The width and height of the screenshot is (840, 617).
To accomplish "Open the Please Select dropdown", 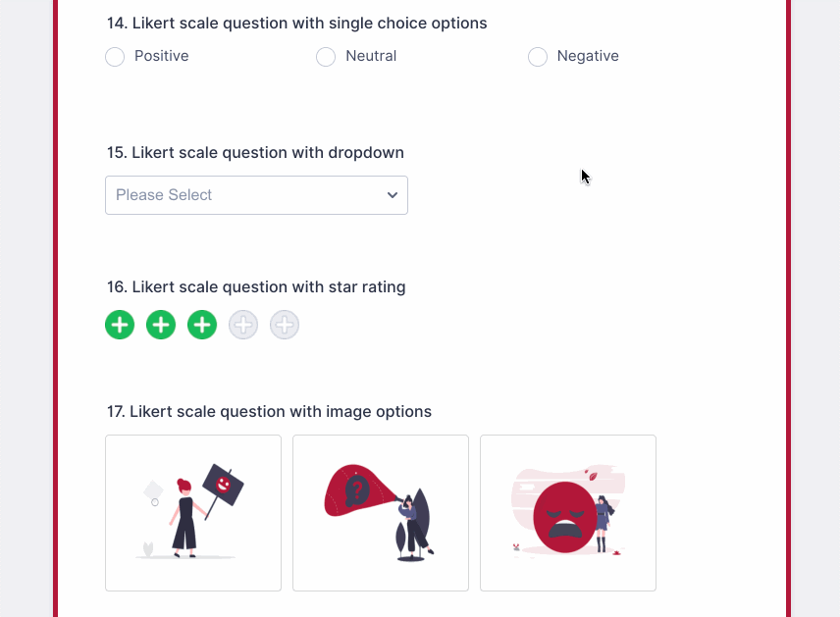I will coord(245,195).
